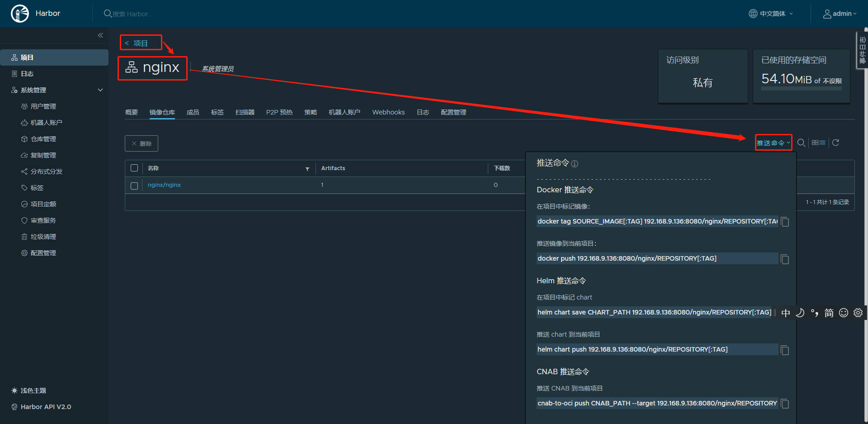Refresh the repository list

[835, 143]
